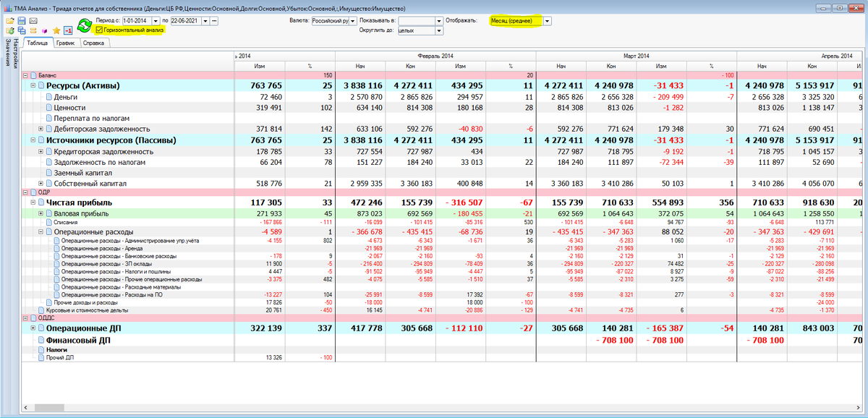Viewport: 868px width, 418px height.
Task: Open the Валюта currency dropdown
Action: tap(352, 21)
